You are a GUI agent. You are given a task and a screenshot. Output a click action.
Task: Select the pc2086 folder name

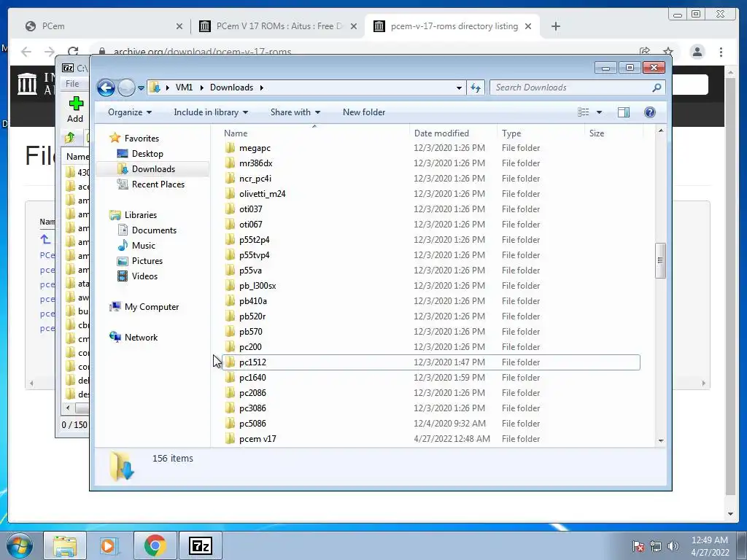252,393
